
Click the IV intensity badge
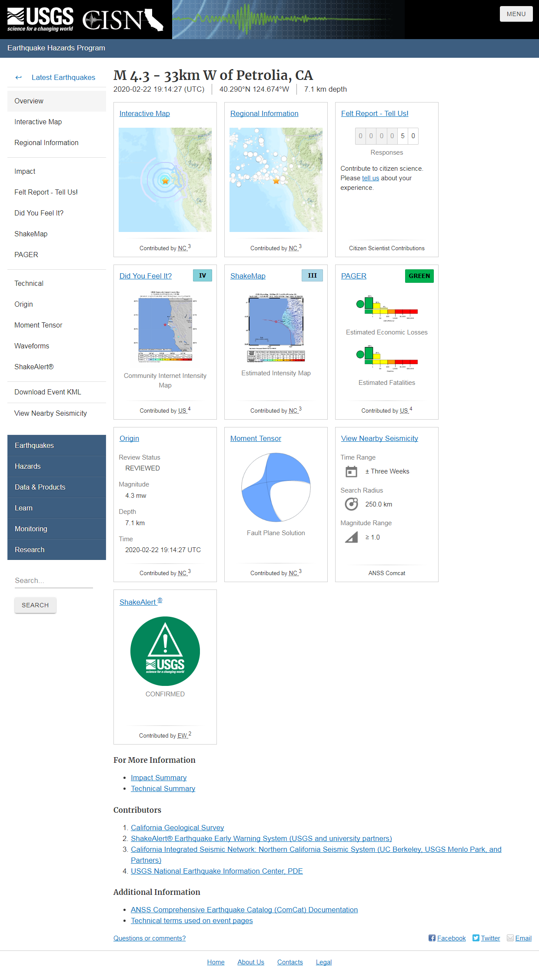click(x=203, y=275)
